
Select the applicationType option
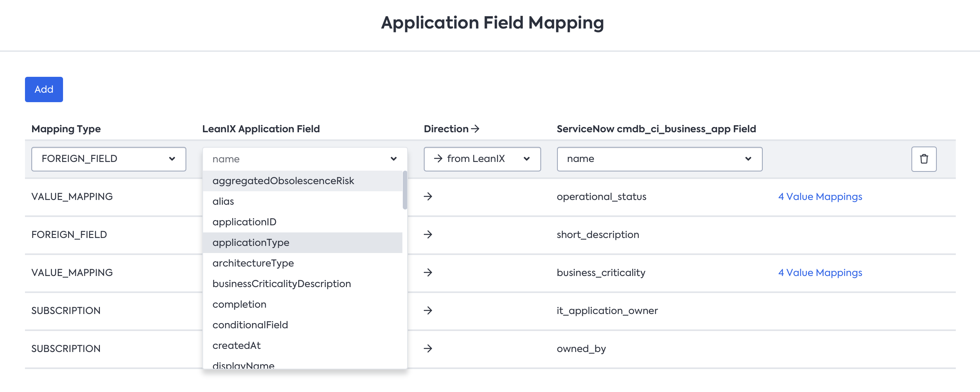tap(302, 243)
